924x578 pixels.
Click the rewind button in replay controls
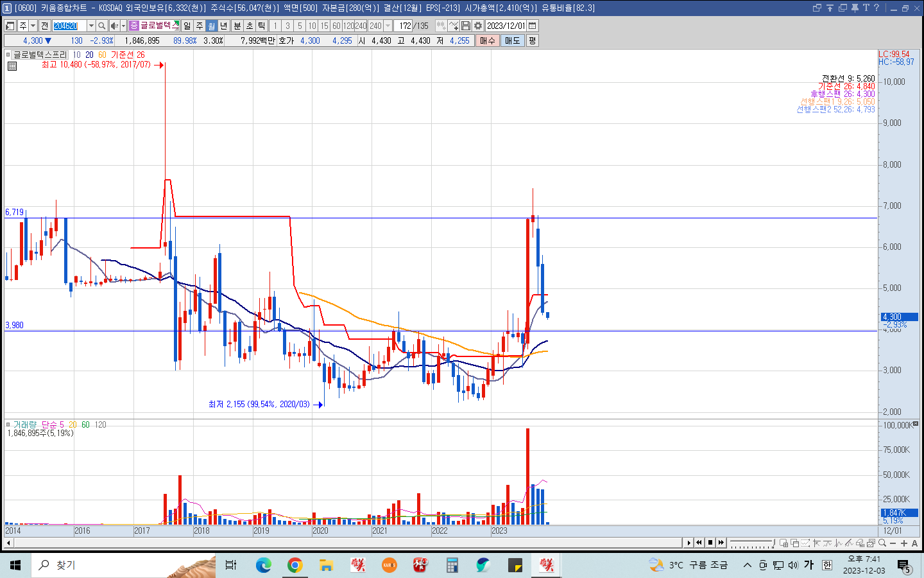699,543
